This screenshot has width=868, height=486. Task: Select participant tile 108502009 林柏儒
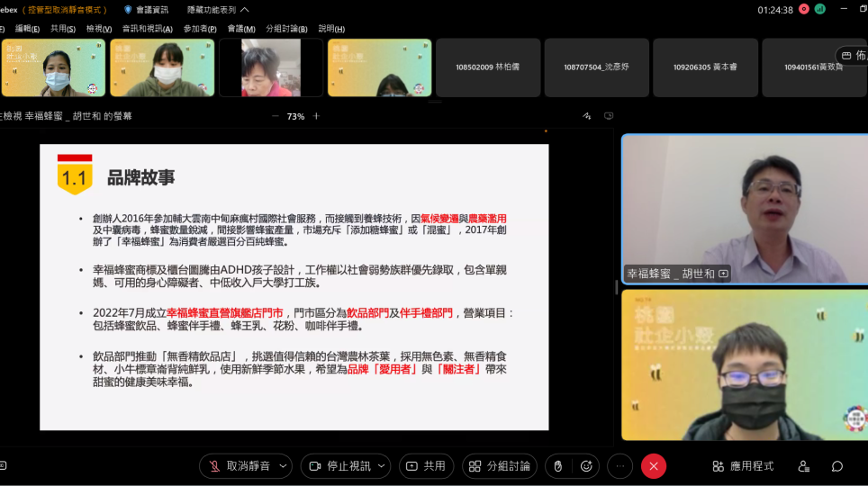pos(488,67)
